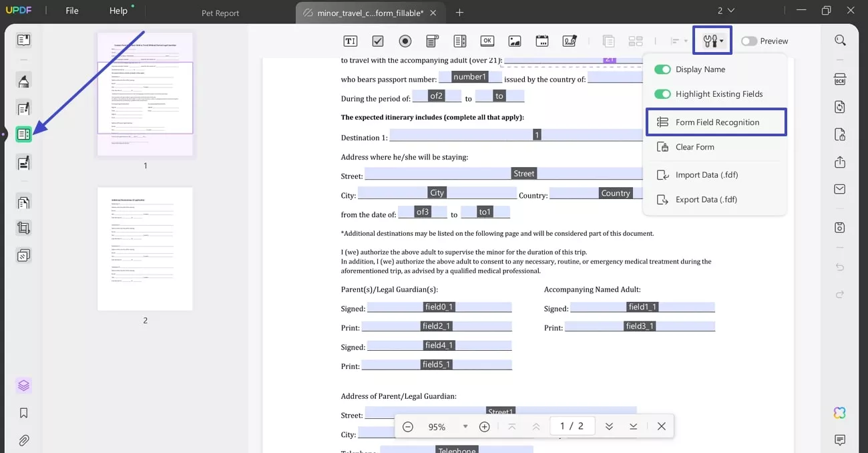Select the number1 passport form field

(470, 77)
